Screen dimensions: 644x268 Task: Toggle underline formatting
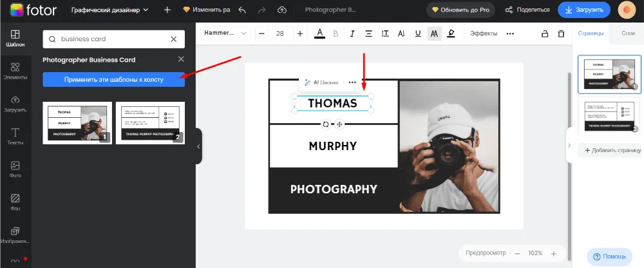(x=418, y=33)
